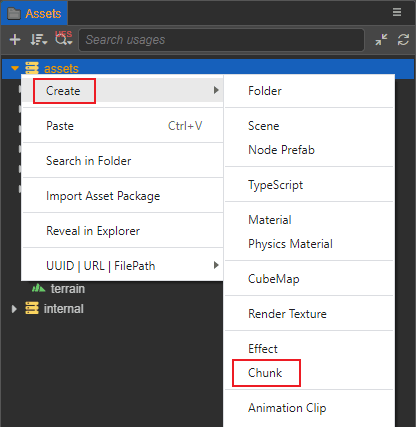Collapse all folders icon in toolbar
Viewport: 416px width, 427px height.
[381, 40]
